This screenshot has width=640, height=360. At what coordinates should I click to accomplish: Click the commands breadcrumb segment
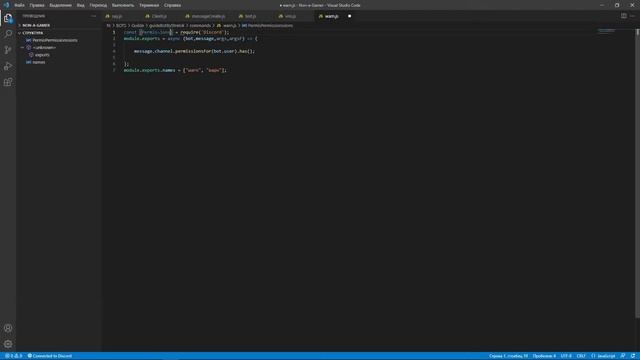click(x=200, y=25)
